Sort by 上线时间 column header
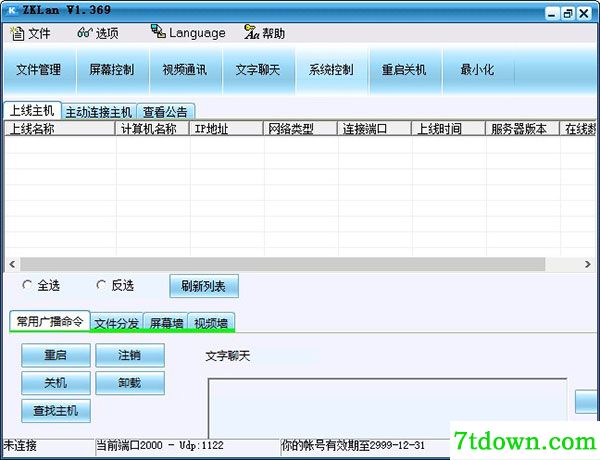The image size is (600, 460). click(x=448, y=129)
